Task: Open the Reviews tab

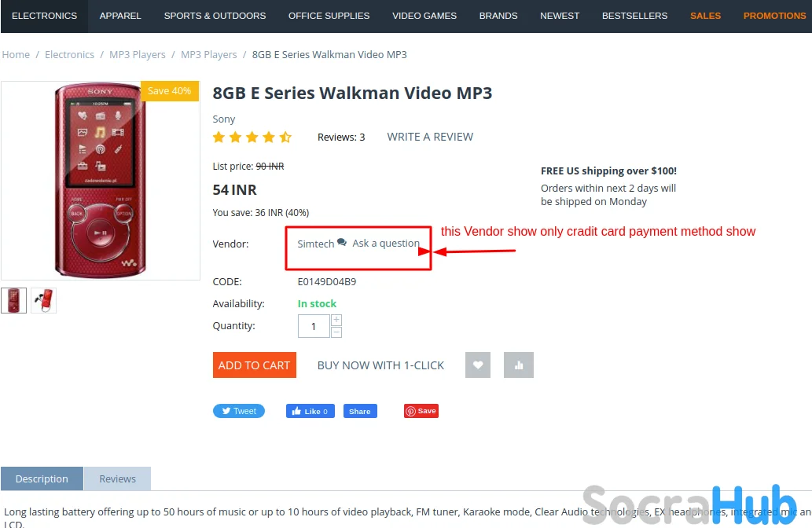Action: point(118,478)
